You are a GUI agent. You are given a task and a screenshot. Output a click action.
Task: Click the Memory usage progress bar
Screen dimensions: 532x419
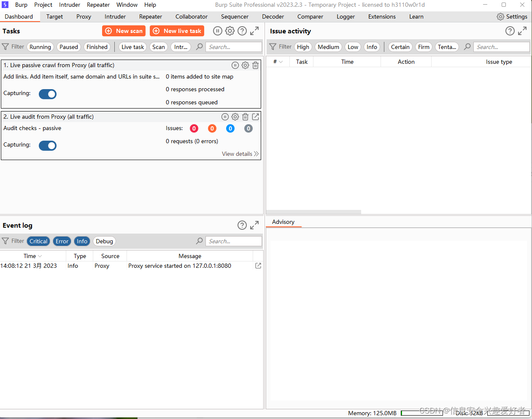[x=422, y=413]
